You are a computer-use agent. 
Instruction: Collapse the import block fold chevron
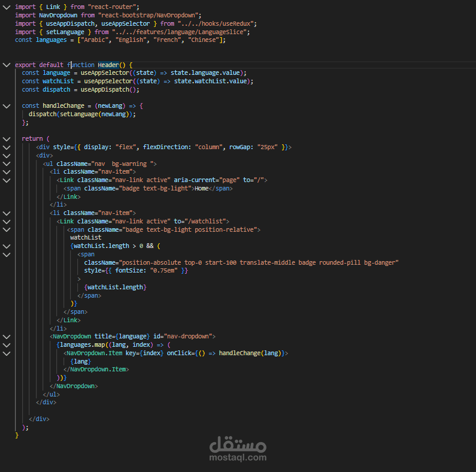7,7
